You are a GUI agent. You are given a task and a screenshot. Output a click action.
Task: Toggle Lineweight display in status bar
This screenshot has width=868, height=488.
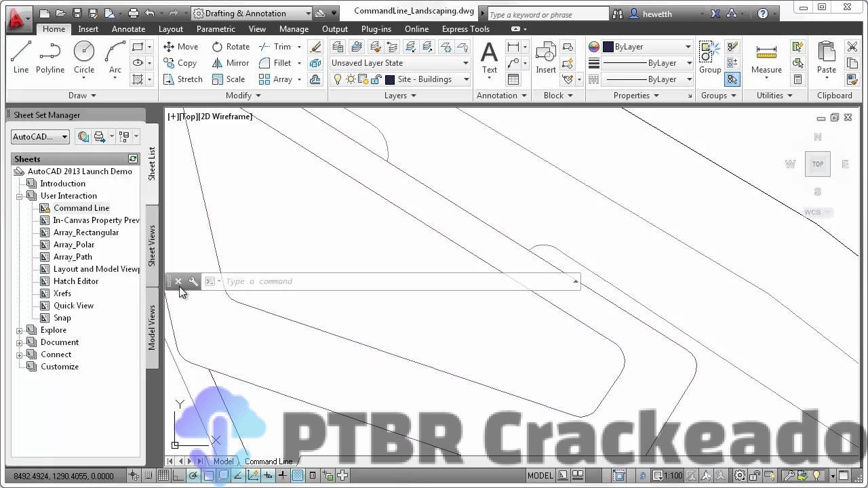pyautogui.click(x=282, y=476)
